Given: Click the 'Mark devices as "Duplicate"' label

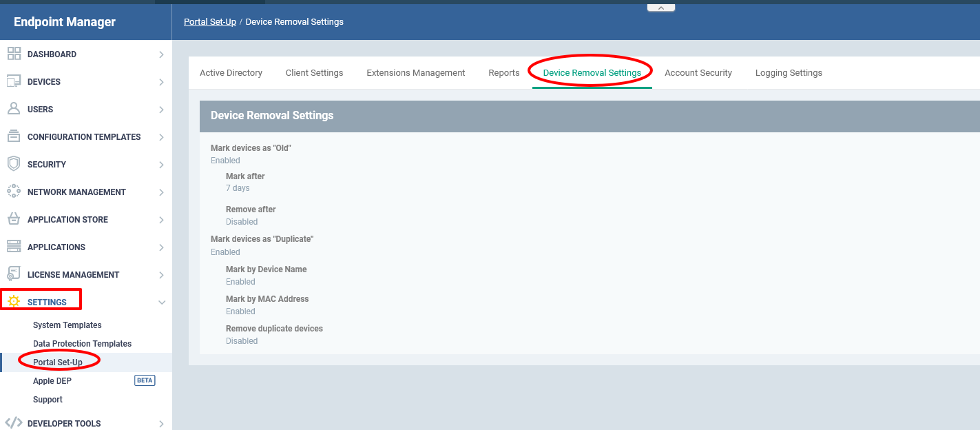Looking at the screenshot, I should (262, 239).
